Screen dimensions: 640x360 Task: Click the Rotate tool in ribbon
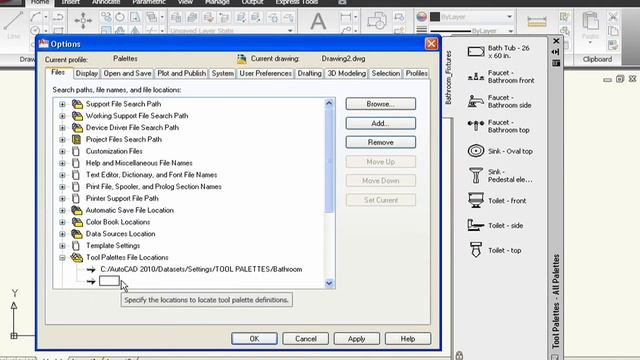[x=120, y=17]
